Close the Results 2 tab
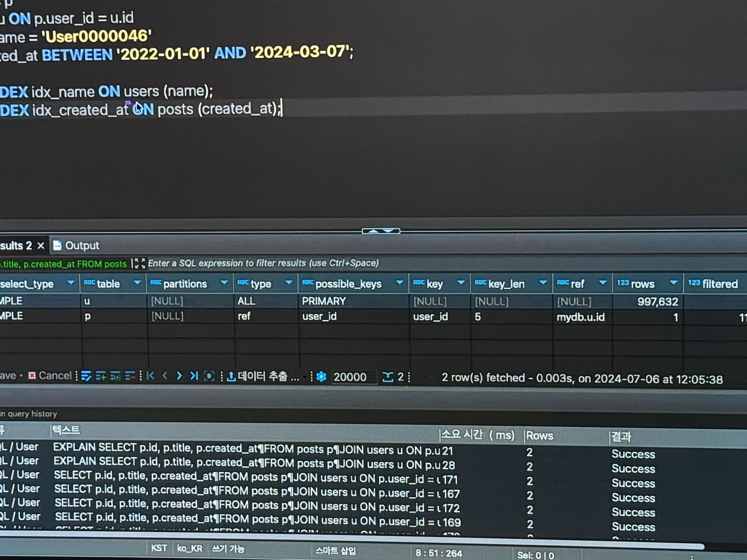Screen dimensions: 747x560 (41, 245)
